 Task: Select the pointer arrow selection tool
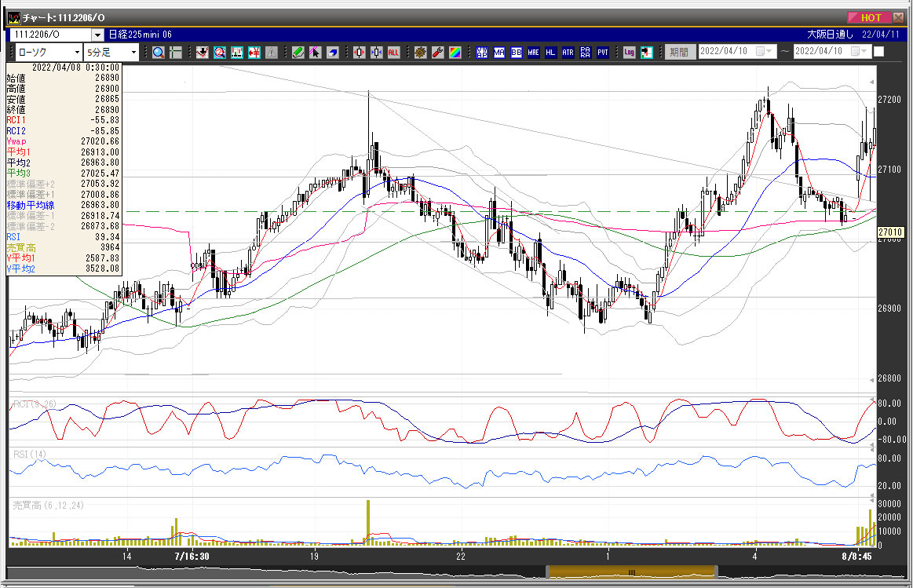click(x=315, y=53)
